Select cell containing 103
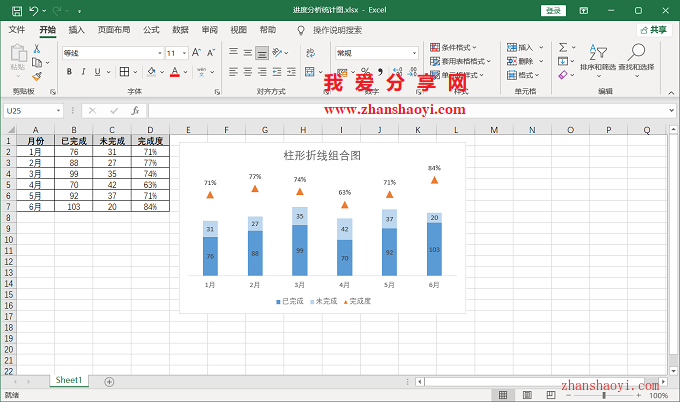This screenshot has height=402, width=680. point(74,207)
